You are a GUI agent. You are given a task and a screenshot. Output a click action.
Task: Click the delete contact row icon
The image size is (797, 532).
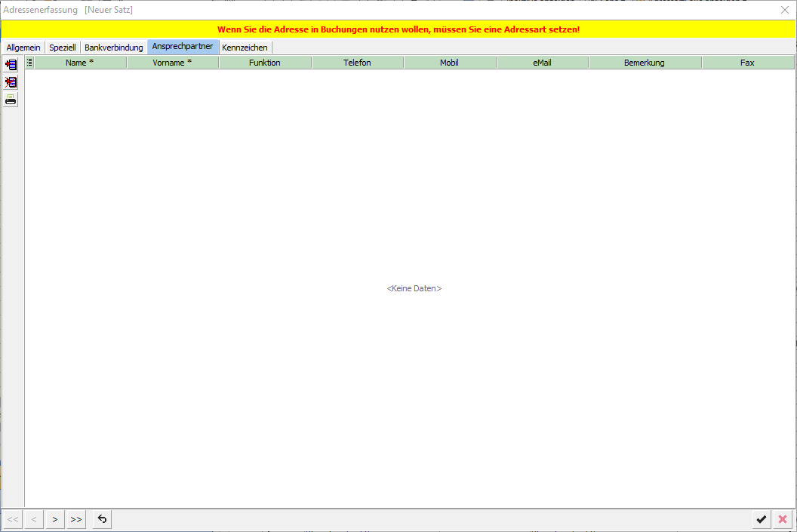[11, 82]
